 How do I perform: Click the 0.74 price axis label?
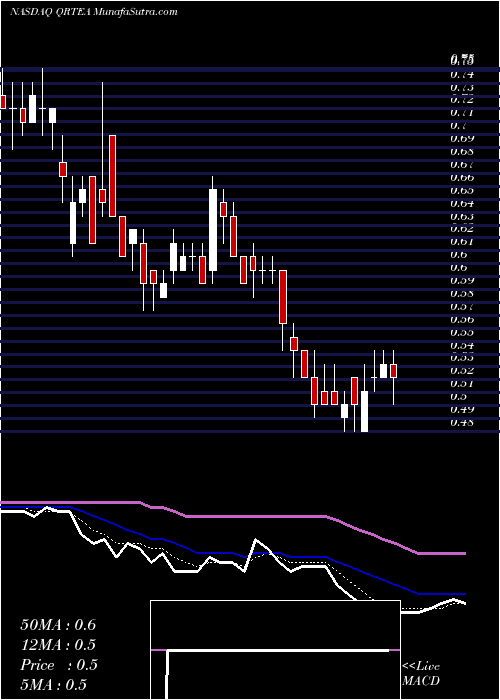[462, 74]
